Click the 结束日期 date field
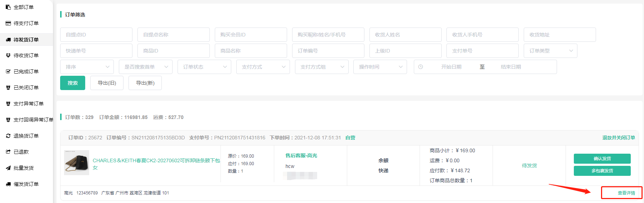644x203 pixels. (511, 67)
